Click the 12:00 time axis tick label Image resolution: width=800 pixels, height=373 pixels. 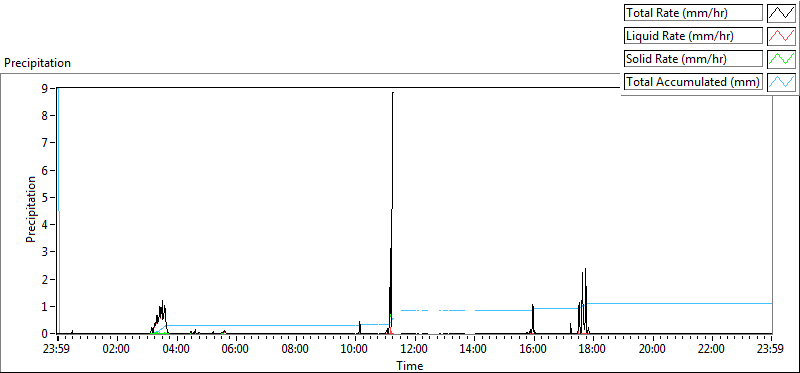coord(414,350)
